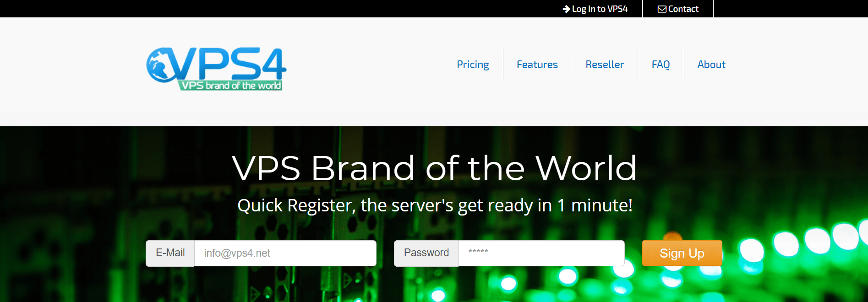Open the Log In to VPS4 link
The width and height of the screenshot is (868, 302).
(595, 9)
